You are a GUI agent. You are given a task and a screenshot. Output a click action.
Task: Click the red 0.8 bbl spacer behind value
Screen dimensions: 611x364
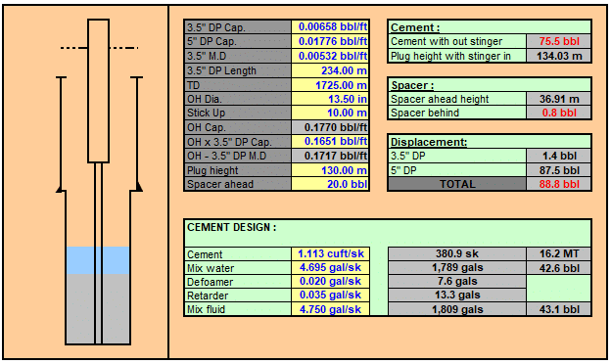[x=559, y=113]
